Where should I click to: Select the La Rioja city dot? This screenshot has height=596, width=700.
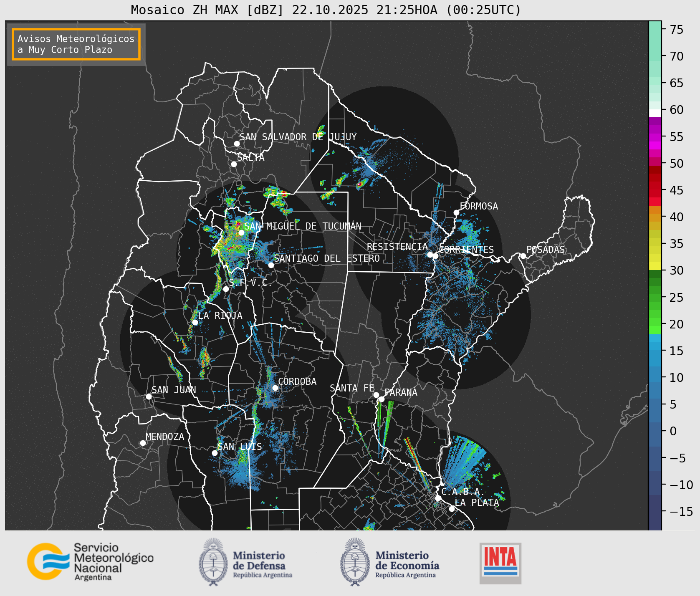[195, 322]
